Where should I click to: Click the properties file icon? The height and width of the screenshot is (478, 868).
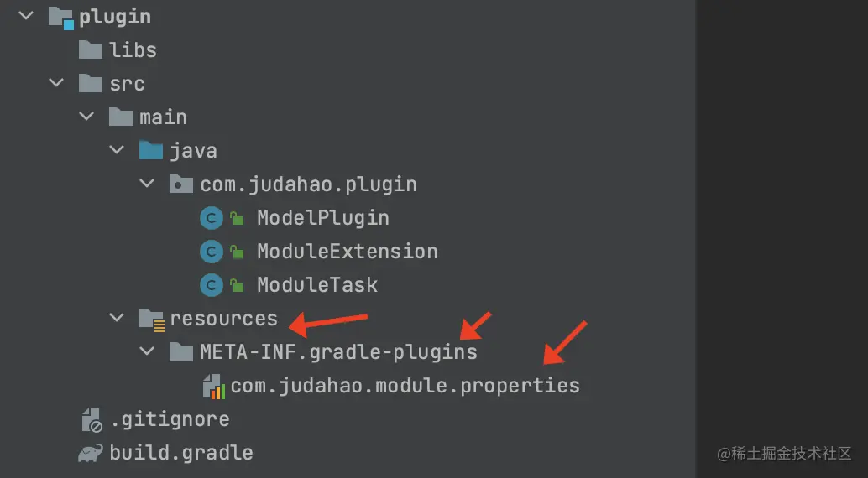tap(214, 387)
